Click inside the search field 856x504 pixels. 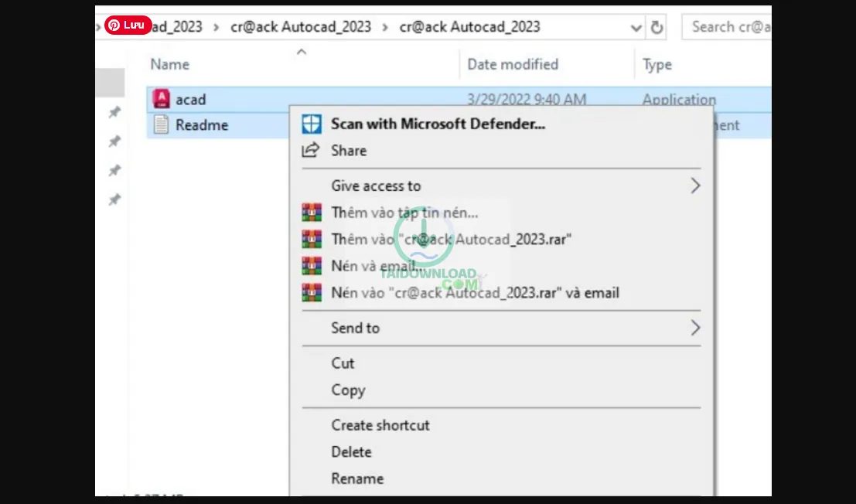pos(731,26)
